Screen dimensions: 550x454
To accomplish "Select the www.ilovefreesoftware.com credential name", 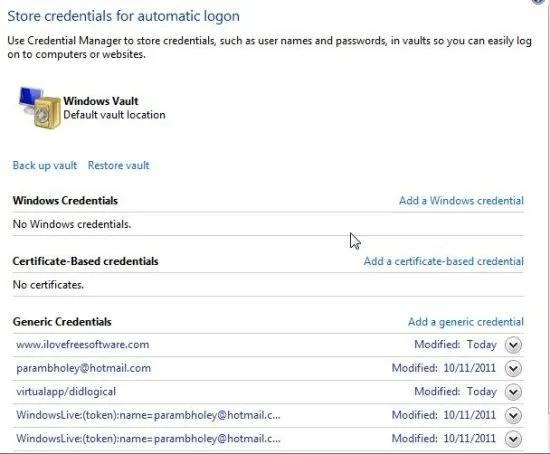I will pos(83,345).
